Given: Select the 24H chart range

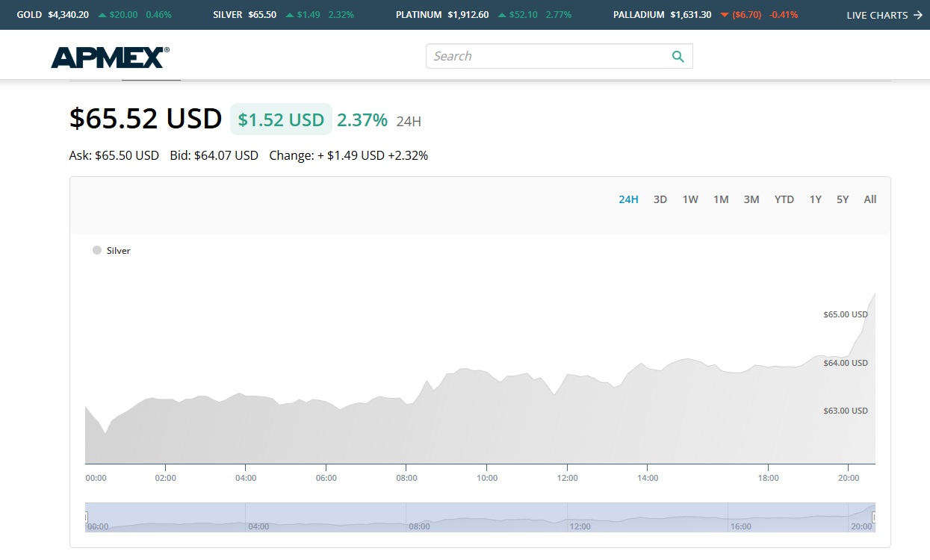Looking at the screenshot, I should coord(628,199).
